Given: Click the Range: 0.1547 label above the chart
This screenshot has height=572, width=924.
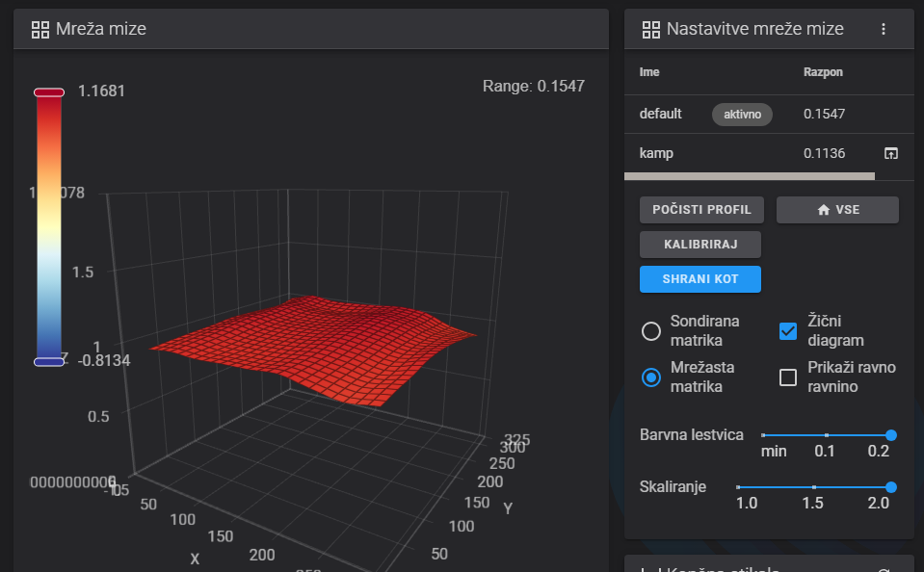Looking at the screenshot, I should (534, 86).
